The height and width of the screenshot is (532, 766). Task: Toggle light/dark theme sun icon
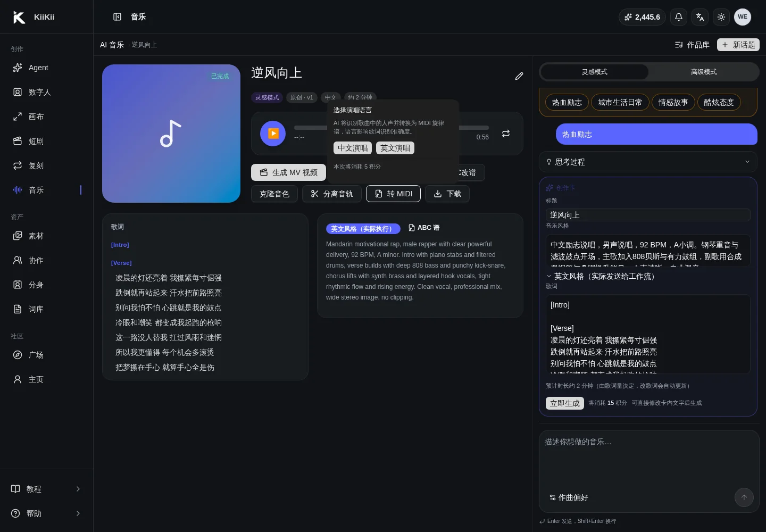[x=721, y=17]
